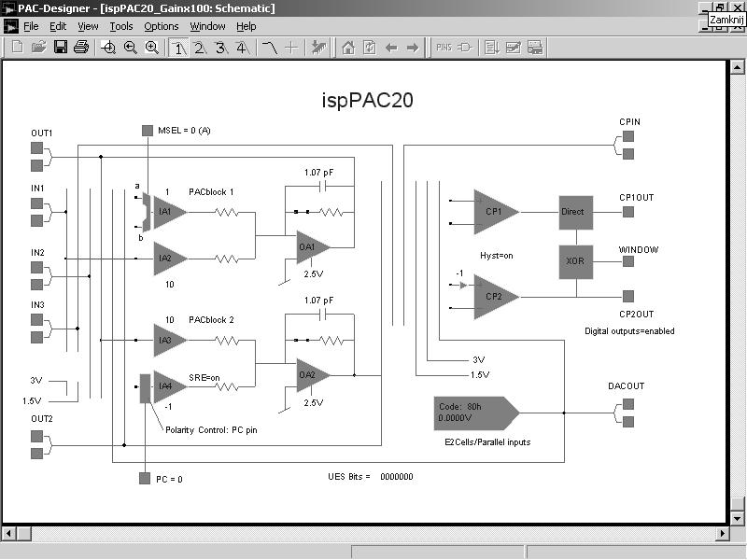Click the CP1 comparator symbol

pos(496,212)
